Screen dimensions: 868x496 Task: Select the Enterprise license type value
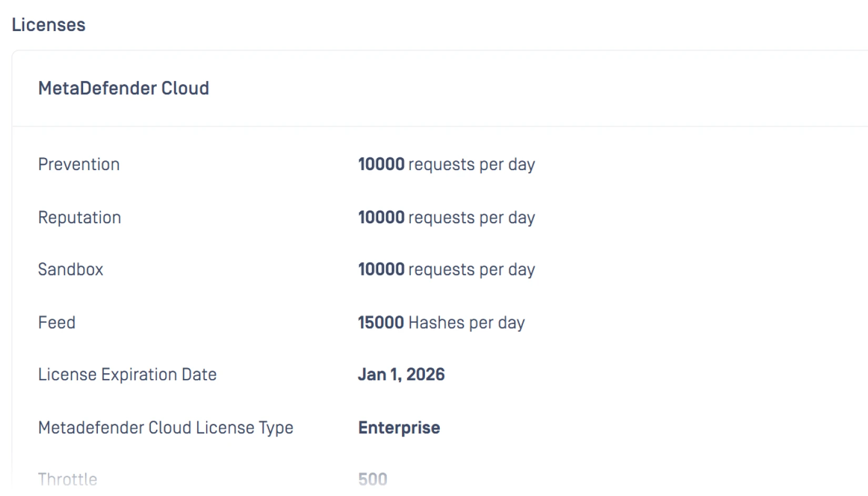[399, 428]
